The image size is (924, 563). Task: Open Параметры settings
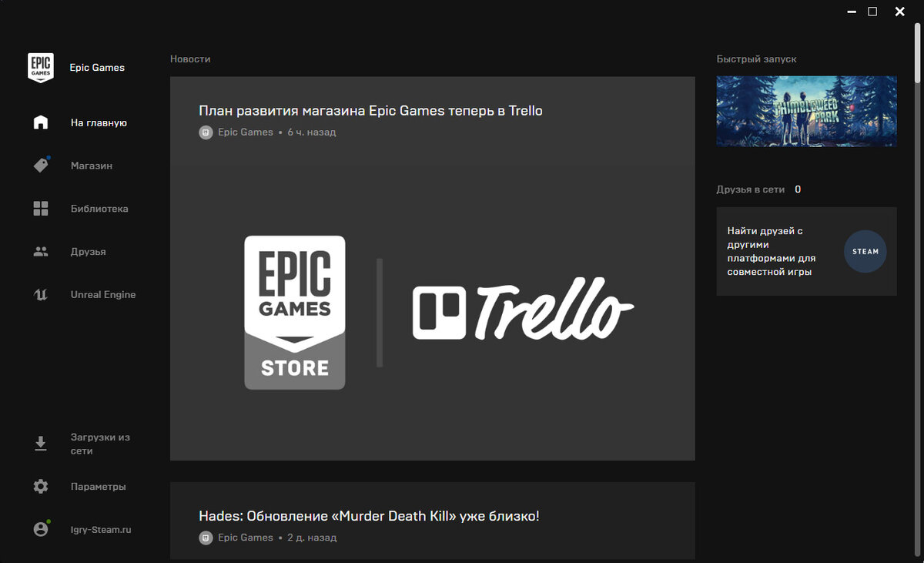(x=99, y=487)
